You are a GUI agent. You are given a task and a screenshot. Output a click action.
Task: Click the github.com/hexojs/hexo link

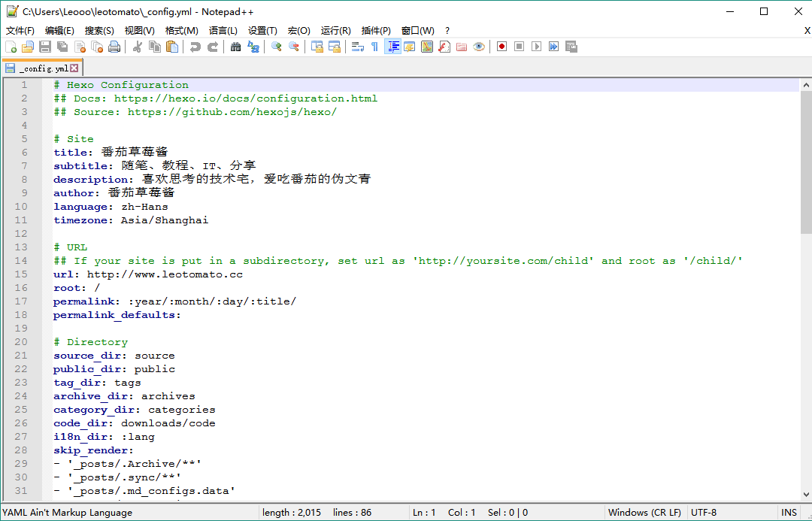[x=232, y=112]
